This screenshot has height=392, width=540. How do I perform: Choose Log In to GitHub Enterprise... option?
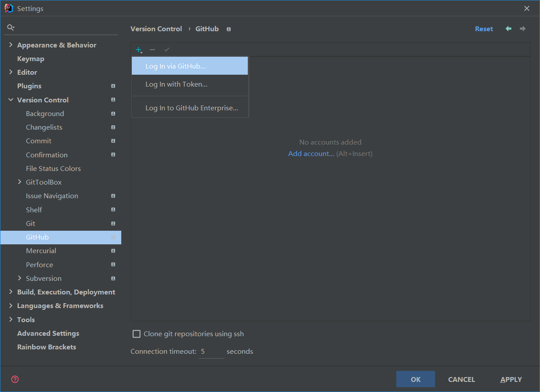click(x=190, y=108)
